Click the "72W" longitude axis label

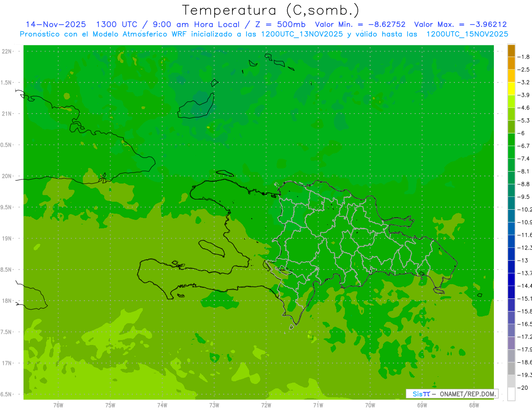coord(266,406)
